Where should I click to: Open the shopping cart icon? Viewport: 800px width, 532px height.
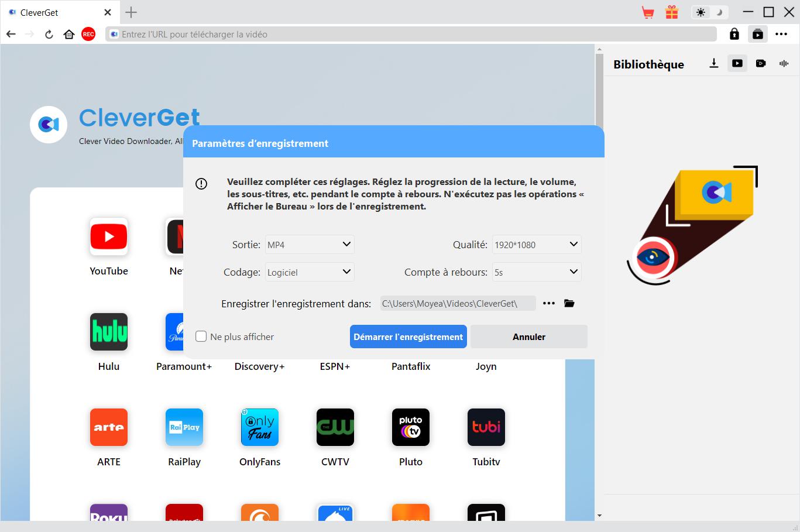click(x=648, y=12)
